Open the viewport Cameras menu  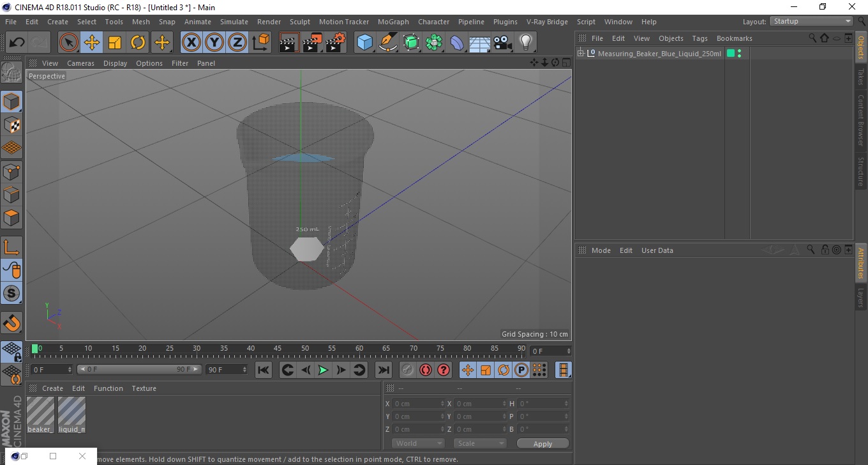[x=80, y=63]
